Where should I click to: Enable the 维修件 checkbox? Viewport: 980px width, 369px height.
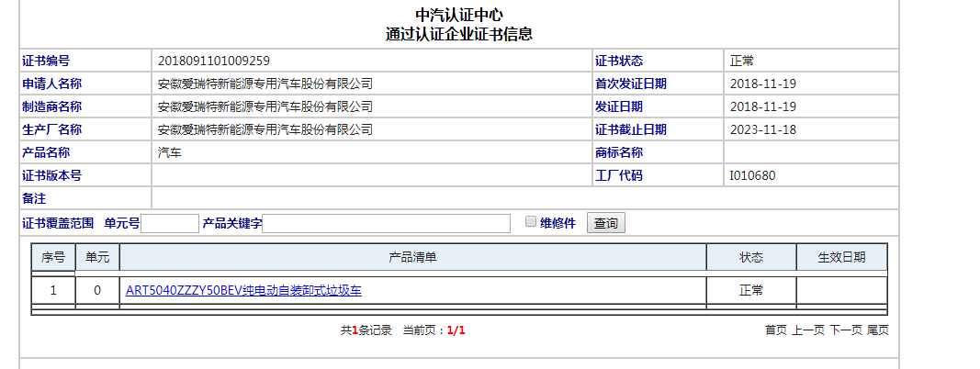530,222
